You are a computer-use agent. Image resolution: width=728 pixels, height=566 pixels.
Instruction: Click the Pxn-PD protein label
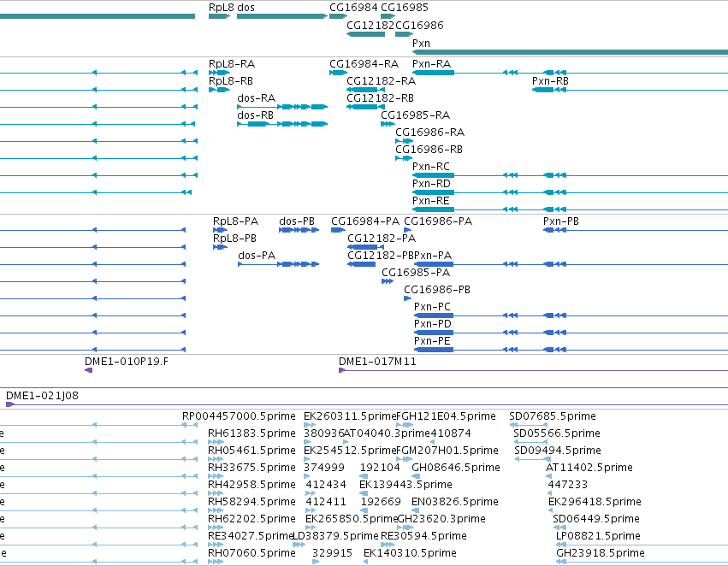point(433,324)
